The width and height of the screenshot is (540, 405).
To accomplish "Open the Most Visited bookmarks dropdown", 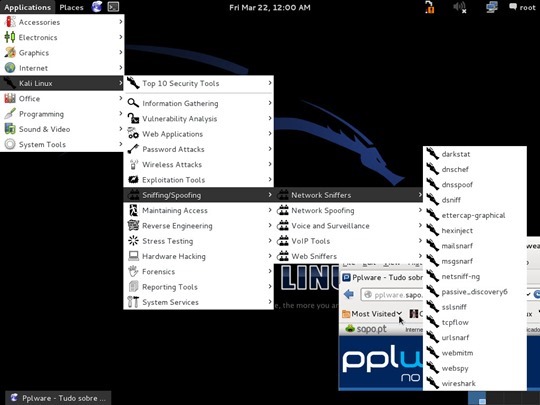I will (372, 314).
